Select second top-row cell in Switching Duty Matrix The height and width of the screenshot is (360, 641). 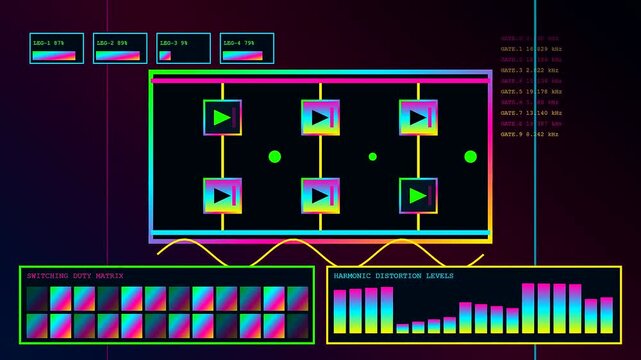(61, 299)
